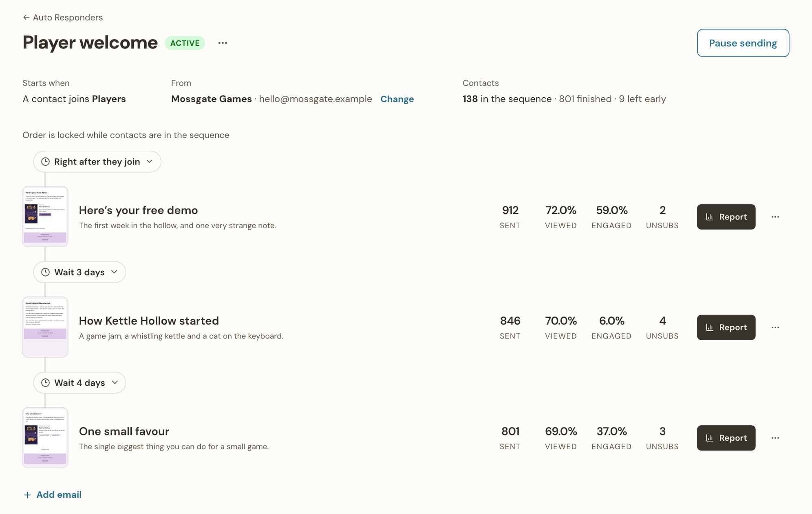This screenshot has width=812, height=514.
Task: Open thumbnail of Here's your free demo email
Action: (x=45, y=217)
